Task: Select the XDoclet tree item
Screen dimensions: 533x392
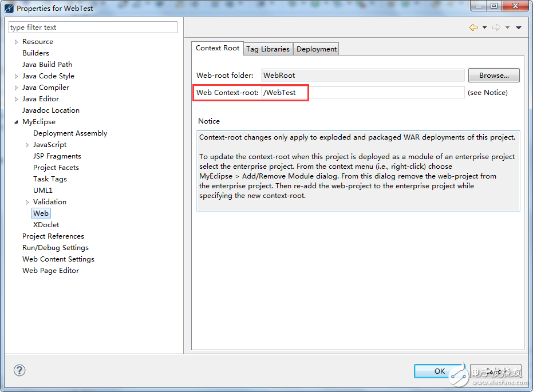Action: pyautogui.click(x=46, y=225)
